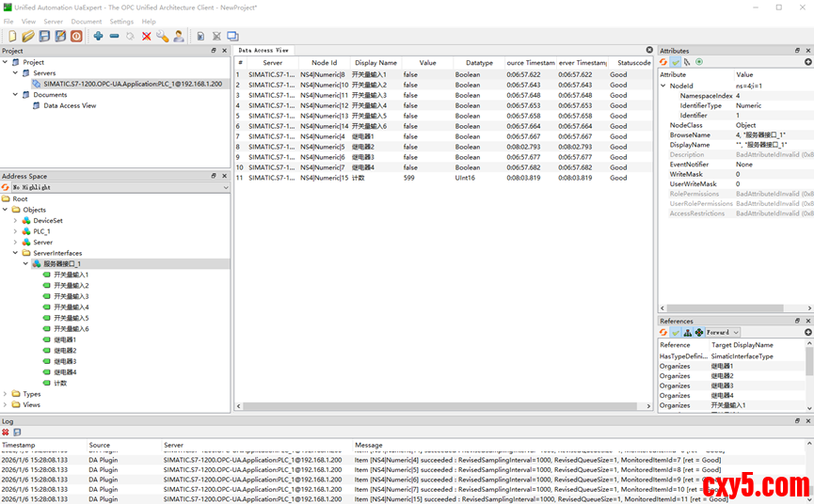Viewport: 814px width, 504px height.
Task: Expand the DeviceSet tree node
Action: [15, 221]
